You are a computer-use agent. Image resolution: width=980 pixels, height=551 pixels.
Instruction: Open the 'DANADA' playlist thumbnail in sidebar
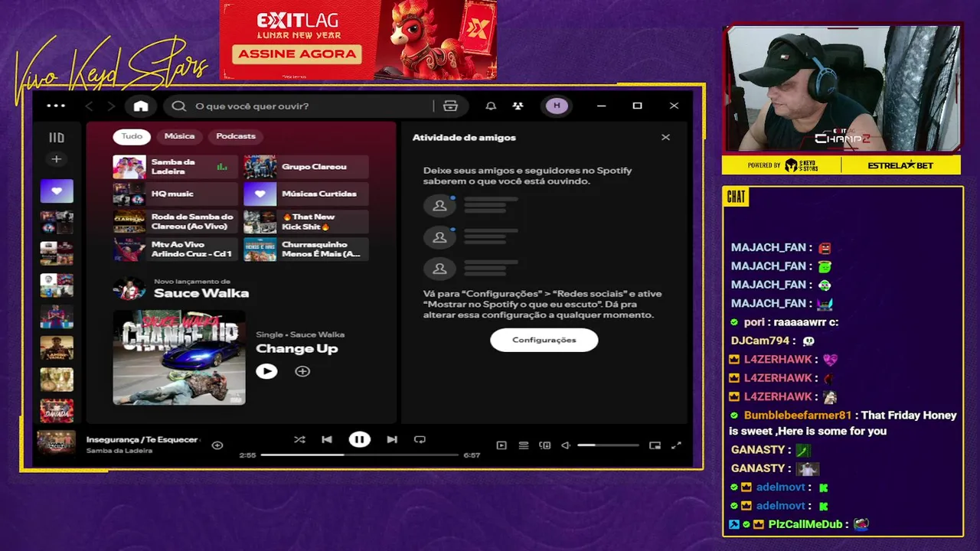pos(57,411)
